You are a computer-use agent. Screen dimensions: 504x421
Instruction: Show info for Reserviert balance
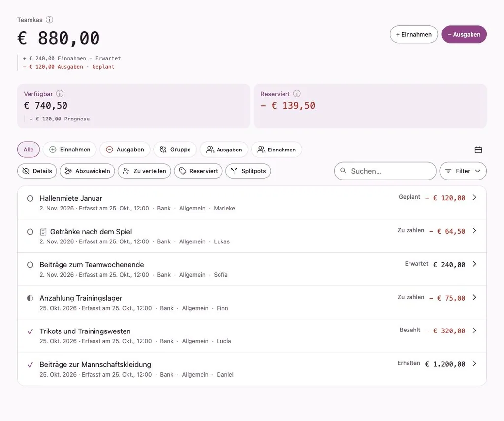tap(297, 94)
